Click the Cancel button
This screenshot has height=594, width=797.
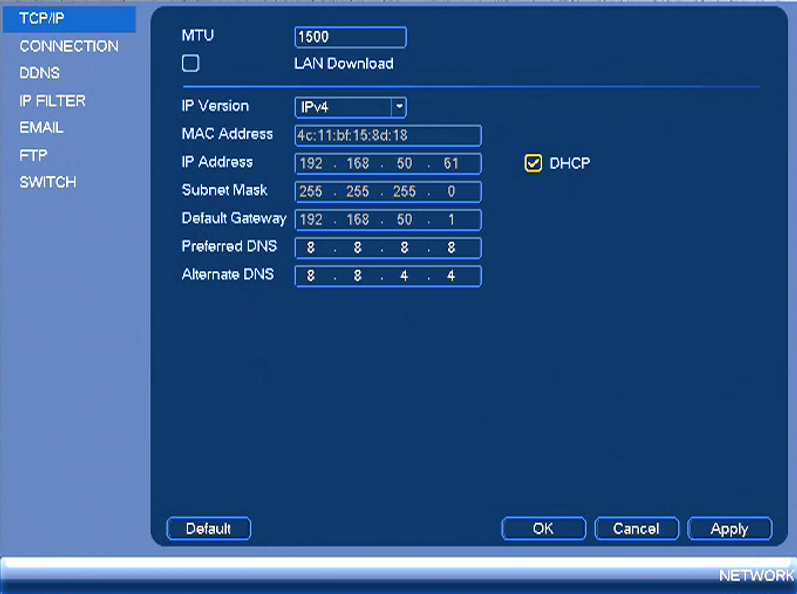[x=636, y=529]
